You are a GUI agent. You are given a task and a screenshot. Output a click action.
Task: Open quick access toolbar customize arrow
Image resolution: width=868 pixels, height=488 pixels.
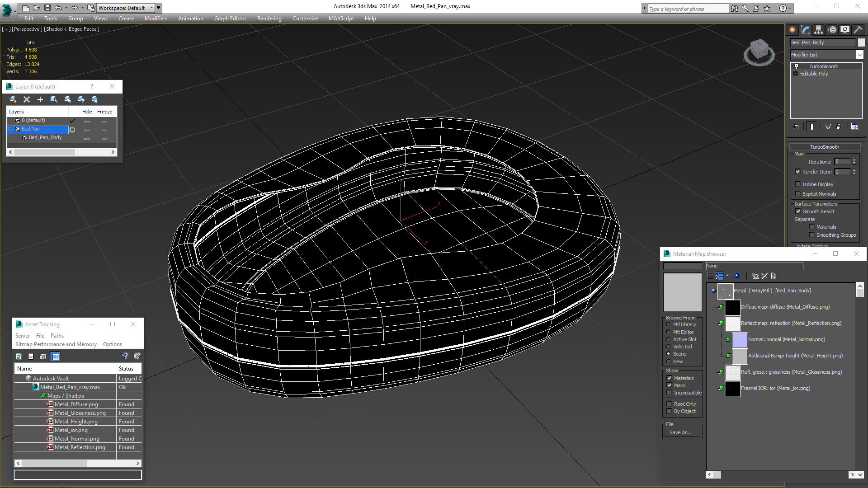159,8
